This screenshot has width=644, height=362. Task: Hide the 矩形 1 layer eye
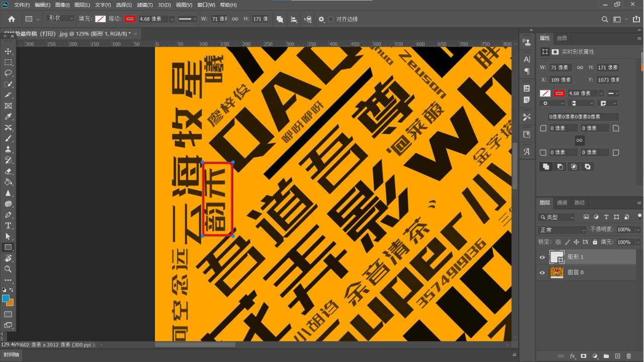(x=542, y=257)
